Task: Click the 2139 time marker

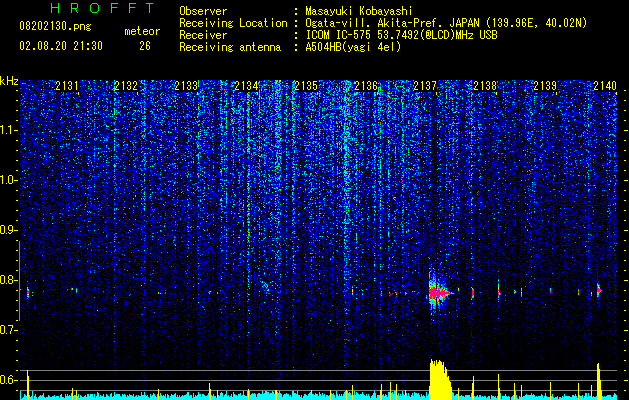Action: coord(545,86)
